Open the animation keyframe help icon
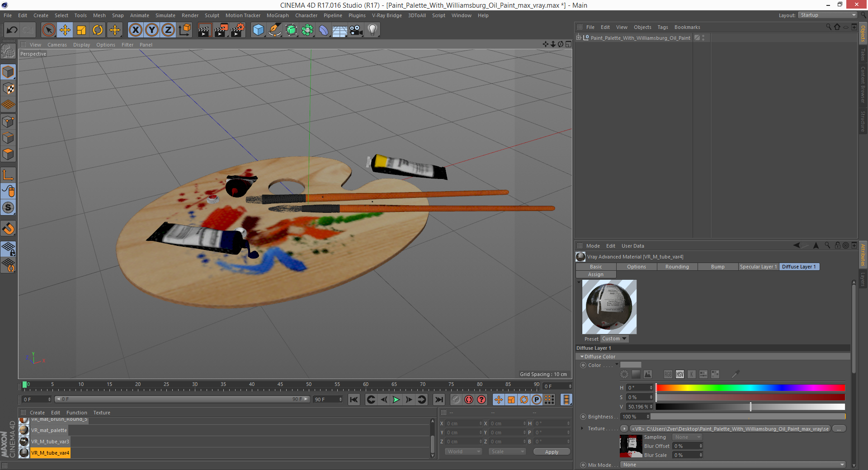Screen dimensions: 868x470 pos(481,399)
